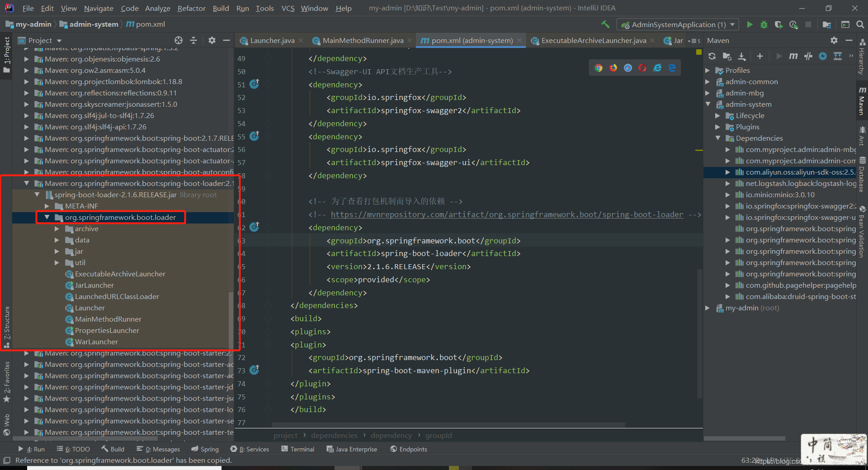Collapse the Dependencies node in Maven
Viewport: 868px width, 470px height.
click(x=717, y=138)
